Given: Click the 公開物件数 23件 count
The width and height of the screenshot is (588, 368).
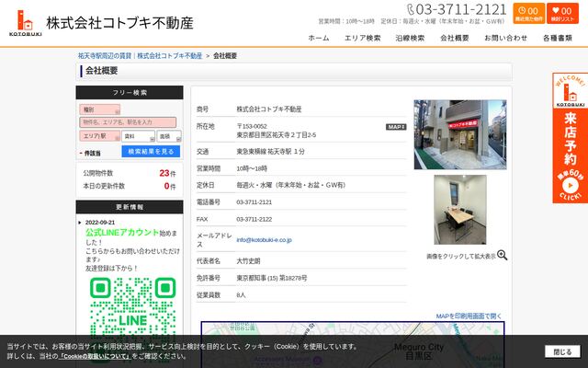Looking at the screenshot, I should pyautogui.click(x=130, y=173).
